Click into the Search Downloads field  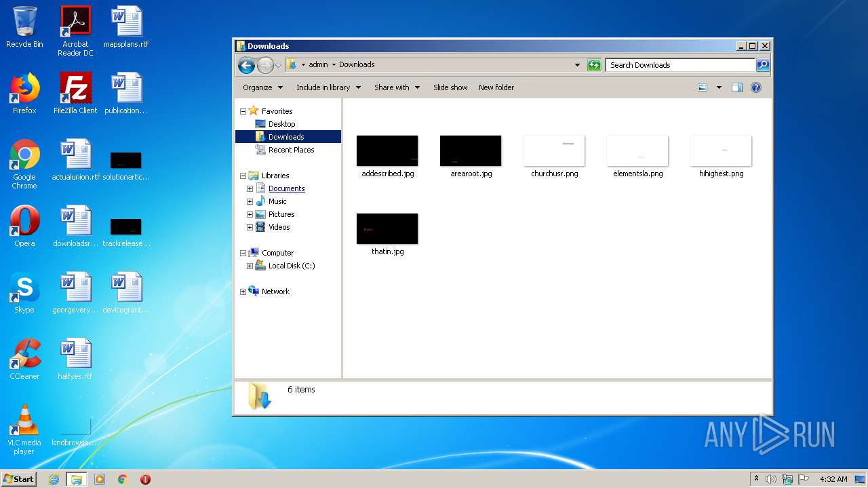(679, 65)
